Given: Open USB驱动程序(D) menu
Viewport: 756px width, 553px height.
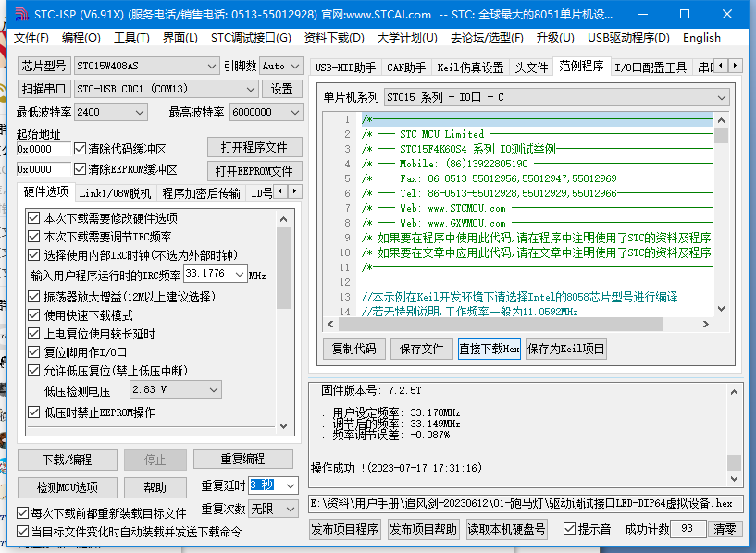Looking at the screenshot, I should [x=628, y=38].
